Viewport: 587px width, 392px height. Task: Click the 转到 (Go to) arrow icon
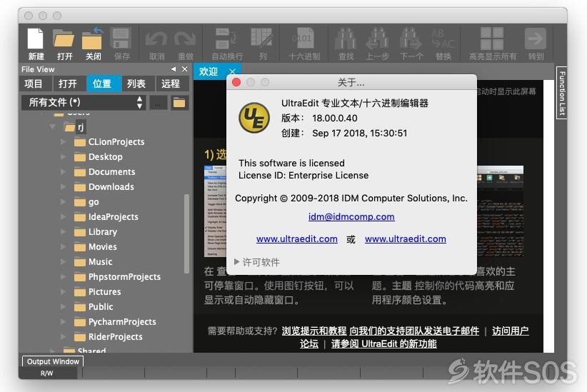536,39
